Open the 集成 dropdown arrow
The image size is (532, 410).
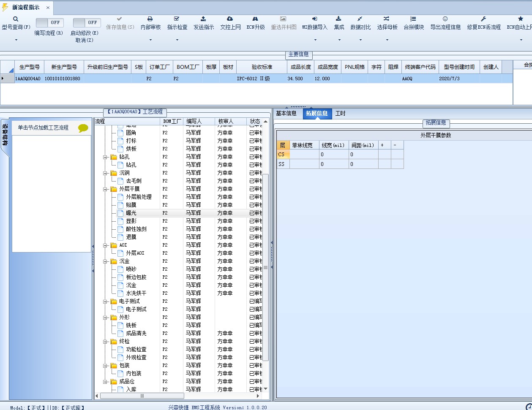point(339,40)
